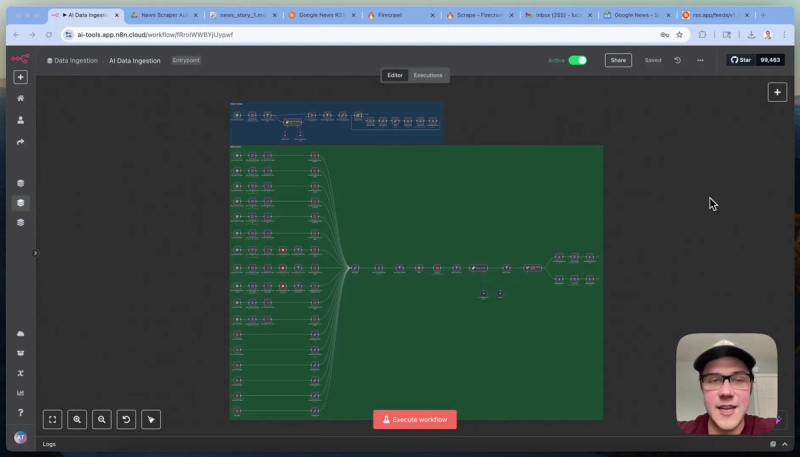Image resolution: width=800 pixels, height=457 pixels.
Task: Open the Home icon in sidebar
Action: pyautogui.click(x=20, y=98)
